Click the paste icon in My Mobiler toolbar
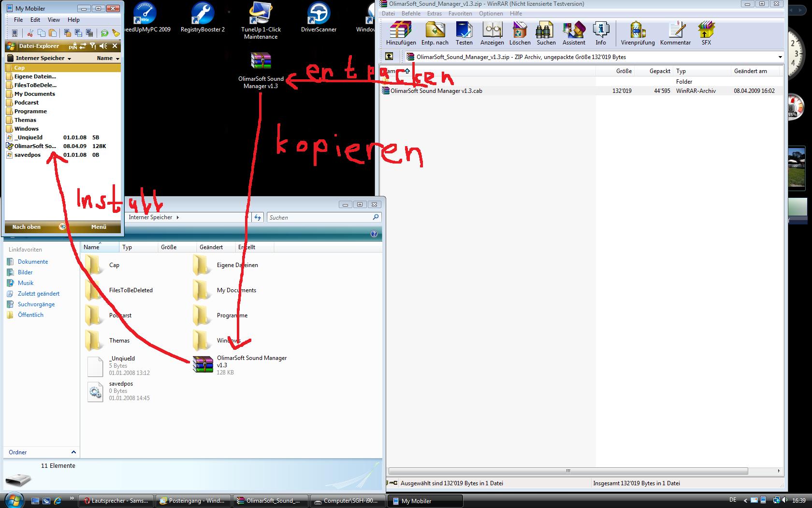This screenshot has width=812, height=508. coord(53,33)
